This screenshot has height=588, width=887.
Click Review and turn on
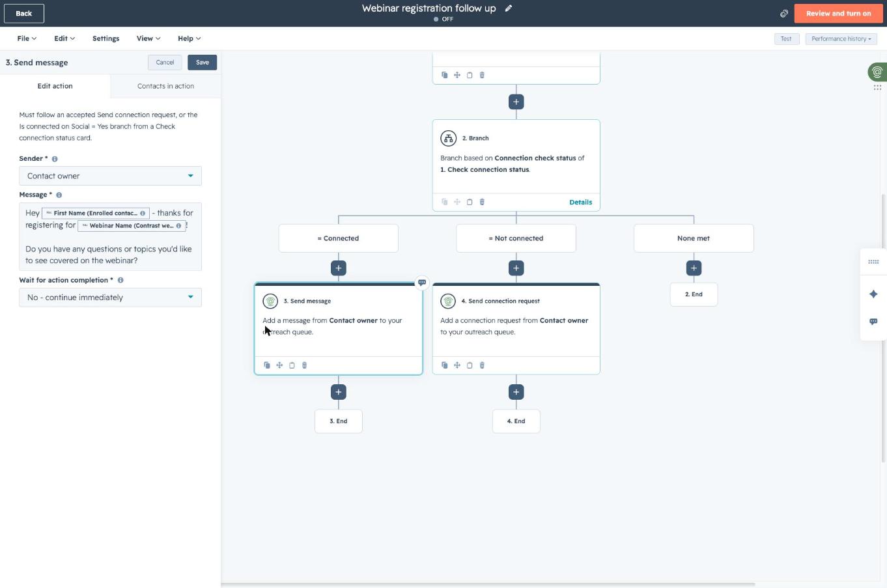click(838, 13)
